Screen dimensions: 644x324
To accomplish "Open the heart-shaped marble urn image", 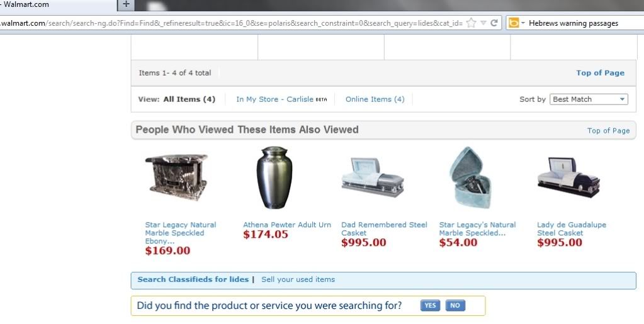I will [470, 177].
